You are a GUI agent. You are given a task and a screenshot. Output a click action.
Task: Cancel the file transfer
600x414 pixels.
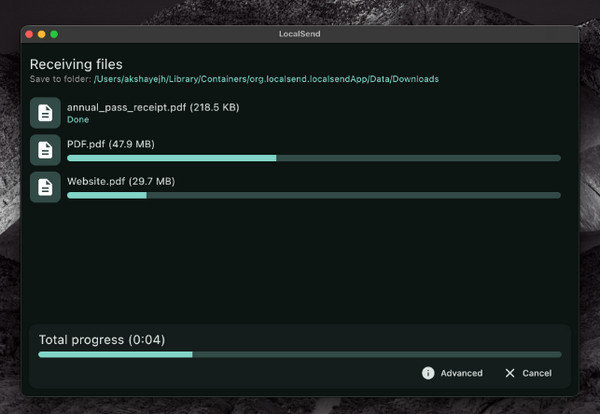[x=528, y=373]
